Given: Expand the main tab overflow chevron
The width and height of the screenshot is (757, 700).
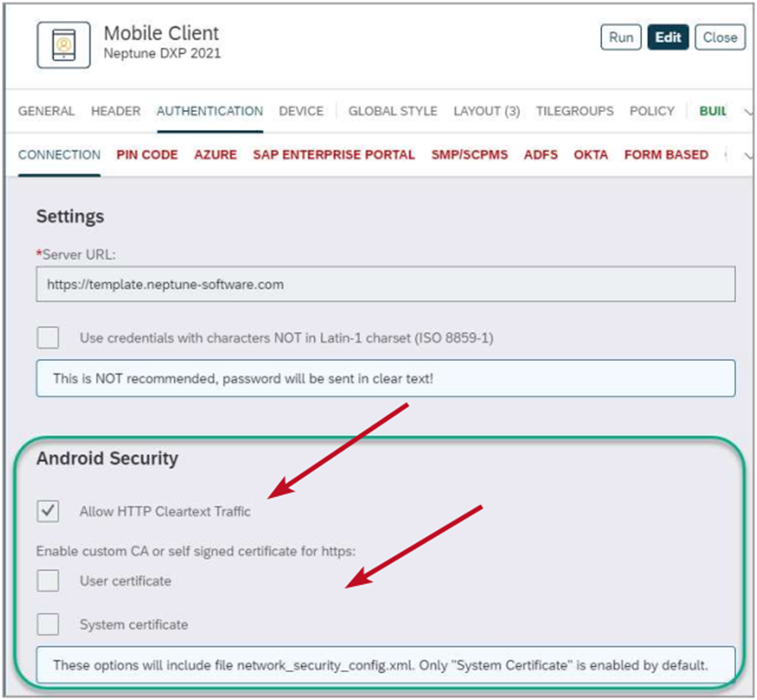Looking at the screenshot, I should pos(747,112).
